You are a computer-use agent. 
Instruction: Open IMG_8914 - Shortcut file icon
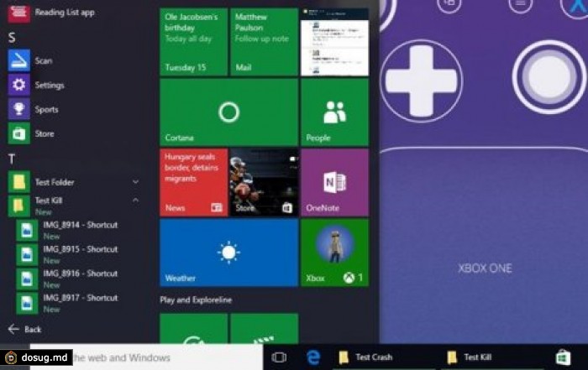click(x=27, y=230)
